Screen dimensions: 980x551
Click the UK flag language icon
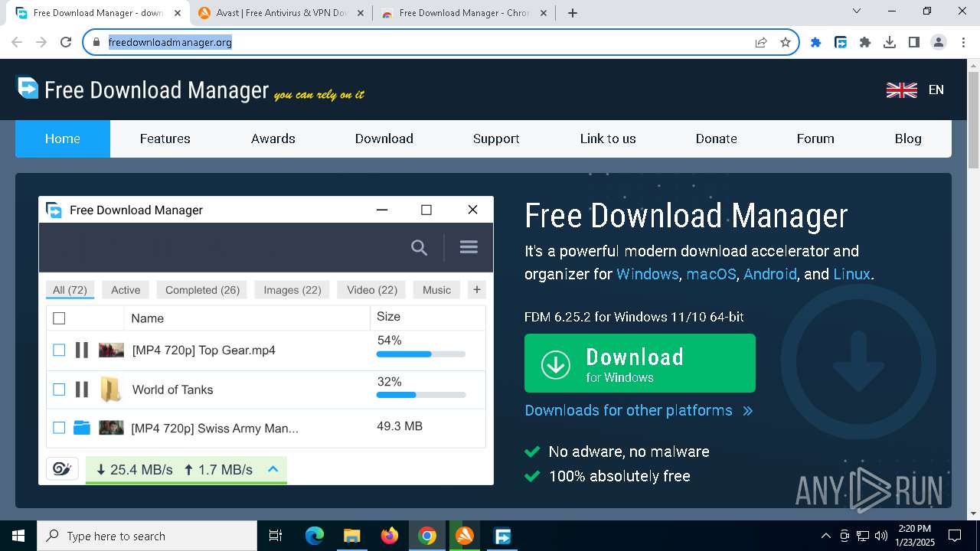pyautogui.click(x=901, y=90)
